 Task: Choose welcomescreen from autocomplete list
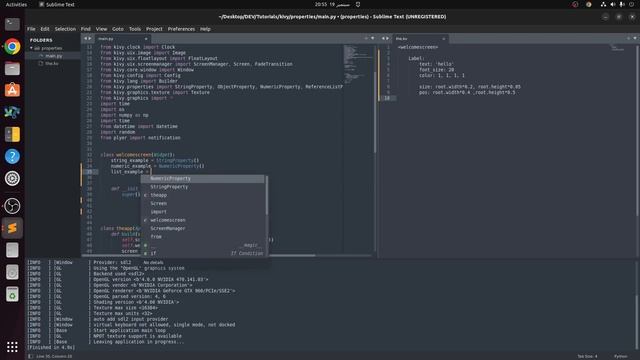click(x=203, y=220)
